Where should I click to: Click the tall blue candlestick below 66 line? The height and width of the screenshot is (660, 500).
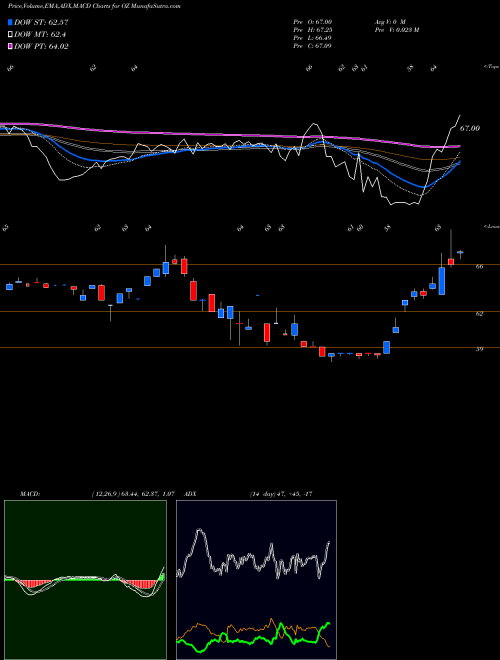(x=441, y=281)
